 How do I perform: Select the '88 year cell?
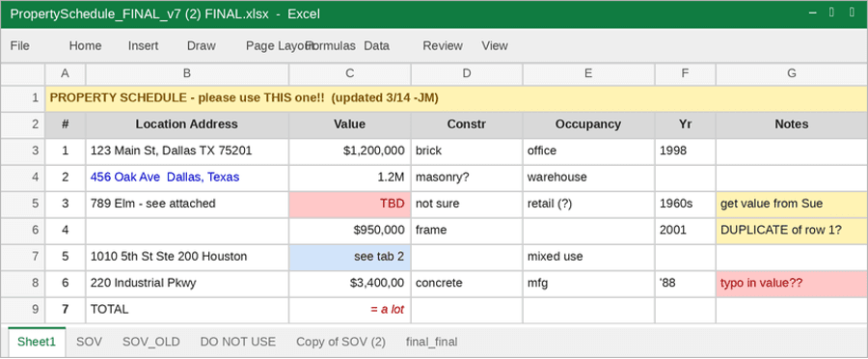[686, 283]
